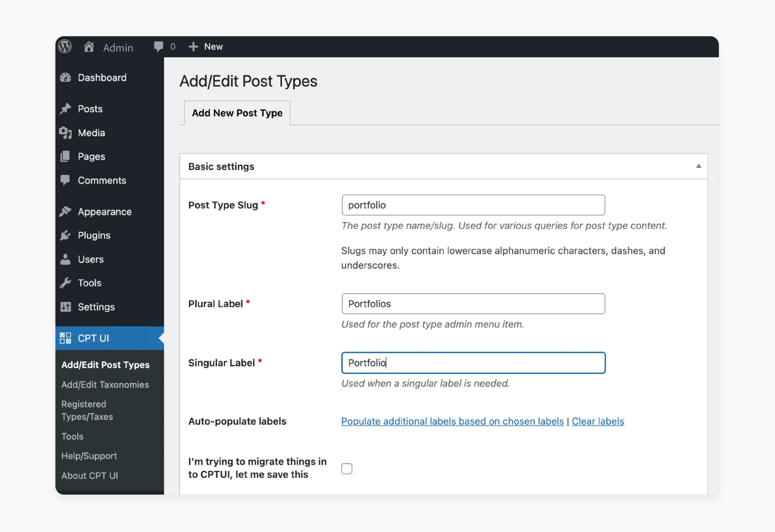The height and width of the screenshot is (532, 775).
Task: Select Add New Post Type tab
Action: click(x=237, y=113)
